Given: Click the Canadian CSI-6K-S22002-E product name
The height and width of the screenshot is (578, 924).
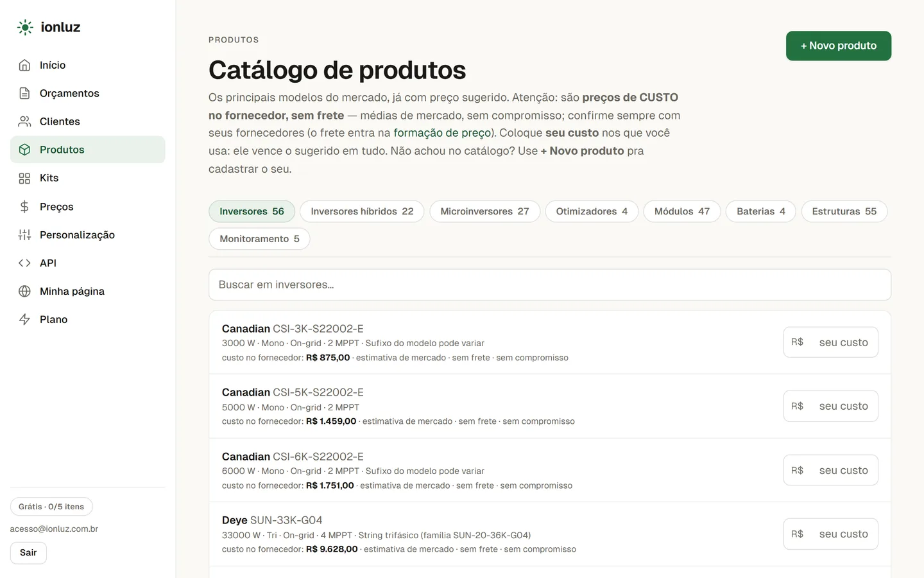Looking at the screenshot, I should coord(293,457).
